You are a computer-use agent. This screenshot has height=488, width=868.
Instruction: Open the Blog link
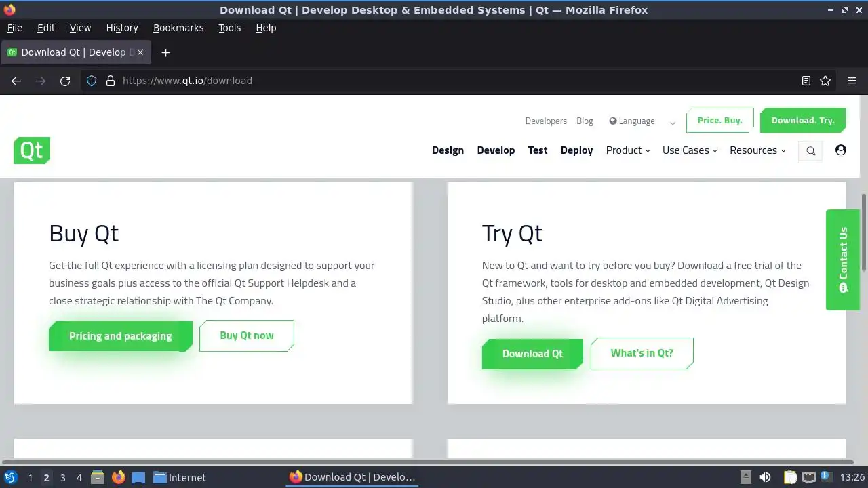click(x=585, y=121)
